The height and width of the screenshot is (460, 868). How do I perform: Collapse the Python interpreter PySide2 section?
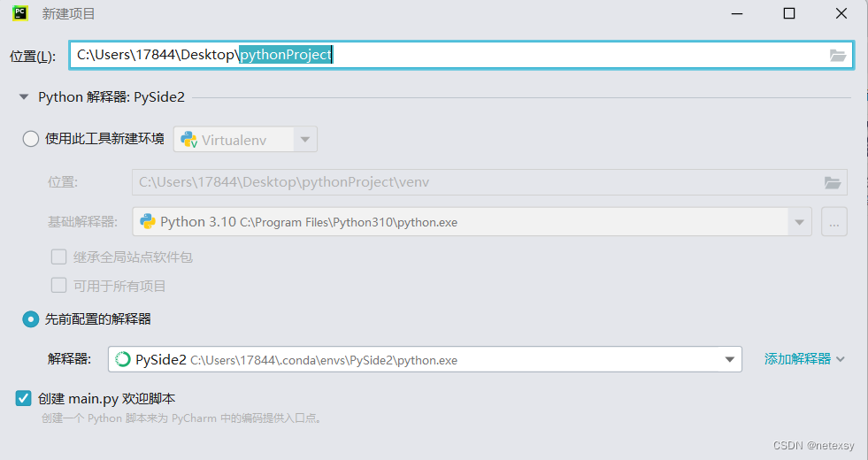24,97
